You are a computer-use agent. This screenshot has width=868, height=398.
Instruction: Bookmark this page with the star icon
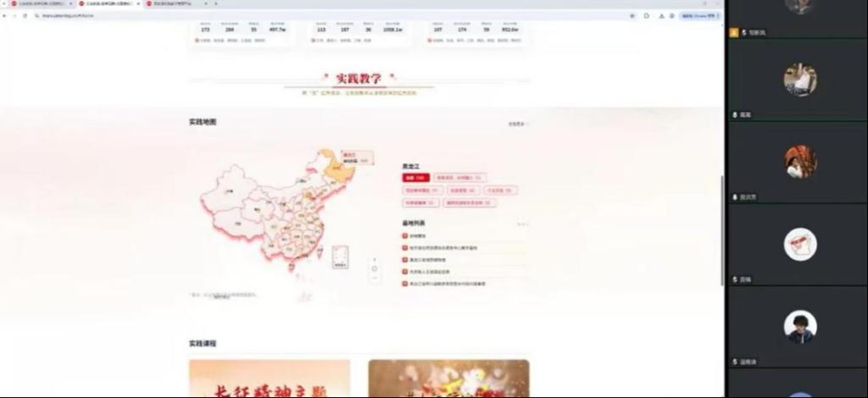point(632,15)
